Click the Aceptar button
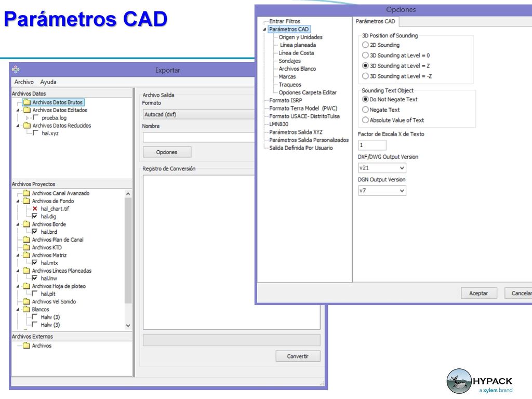Image resolution: width=532 pixels, height=399 pixels. 478,293
